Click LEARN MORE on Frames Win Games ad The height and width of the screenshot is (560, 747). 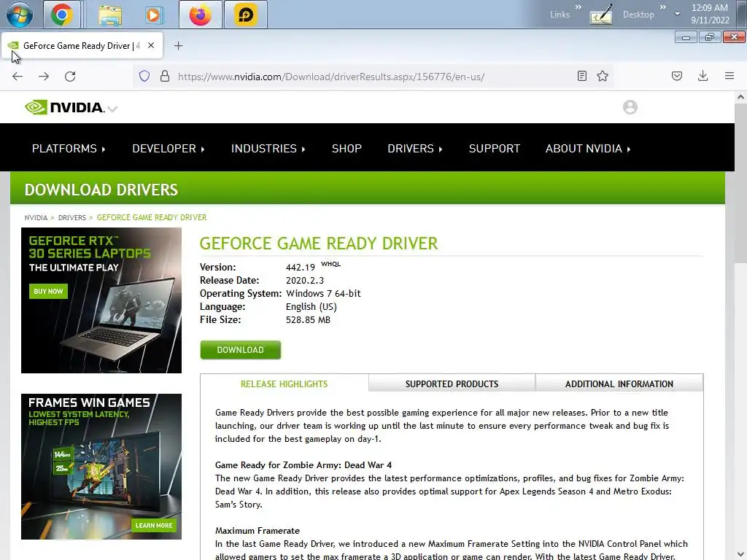(153, 525)
